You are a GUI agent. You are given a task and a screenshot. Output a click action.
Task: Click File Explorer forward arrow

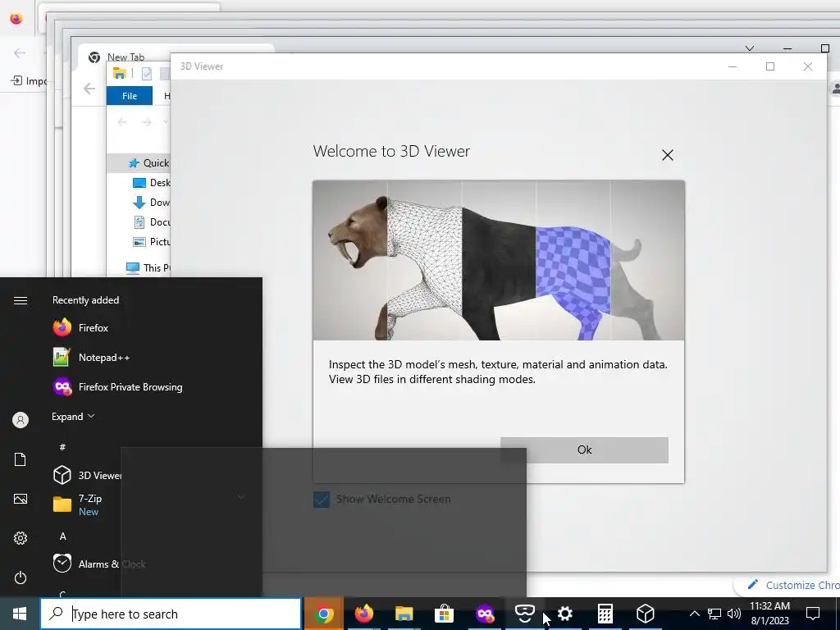tap(146, 122)
